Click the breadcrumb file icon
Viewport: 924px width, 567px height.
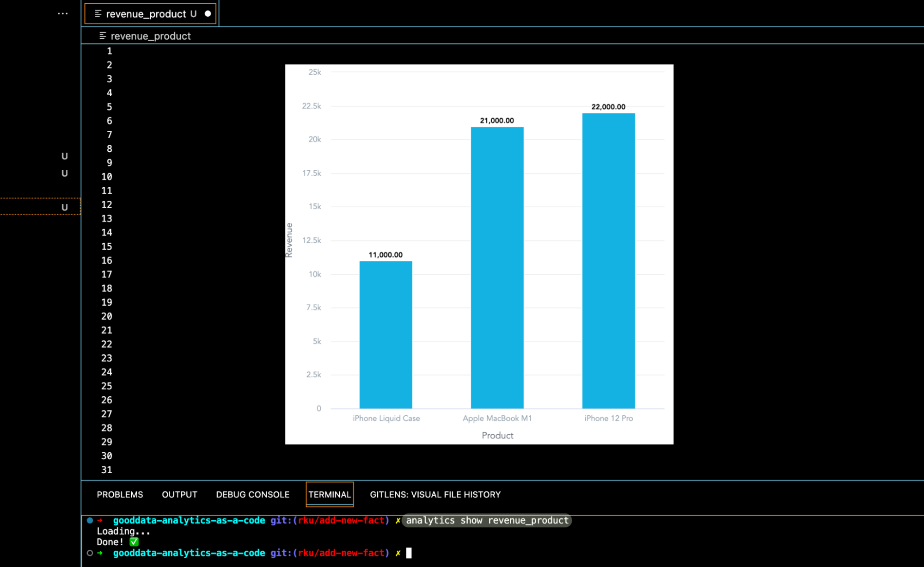pos(103,36)
